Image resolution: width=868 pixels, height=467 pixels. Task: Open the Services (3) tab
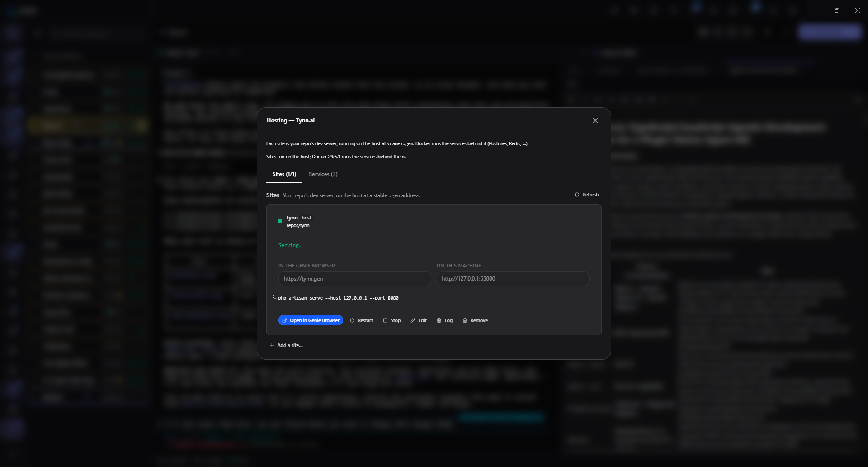click(x=323, y=174)
